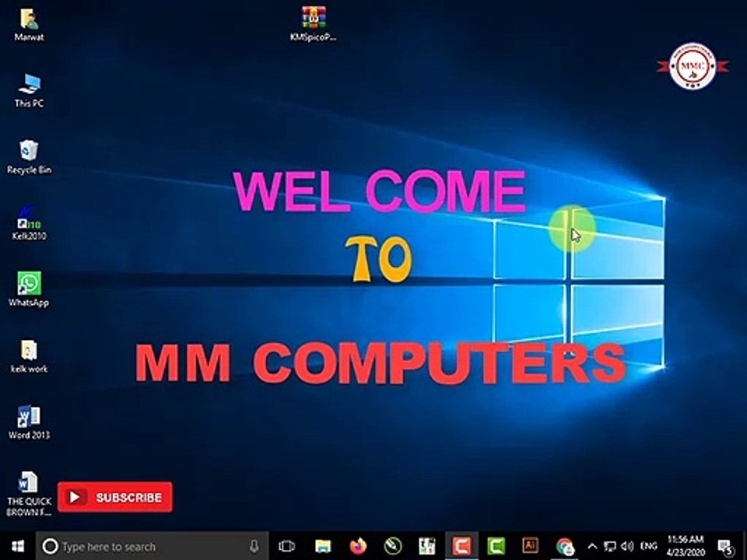Image resolution: width=747 pixels, height=560 pixels.
Task: Switch input language via ENG indicator
Action: point(648,546)
